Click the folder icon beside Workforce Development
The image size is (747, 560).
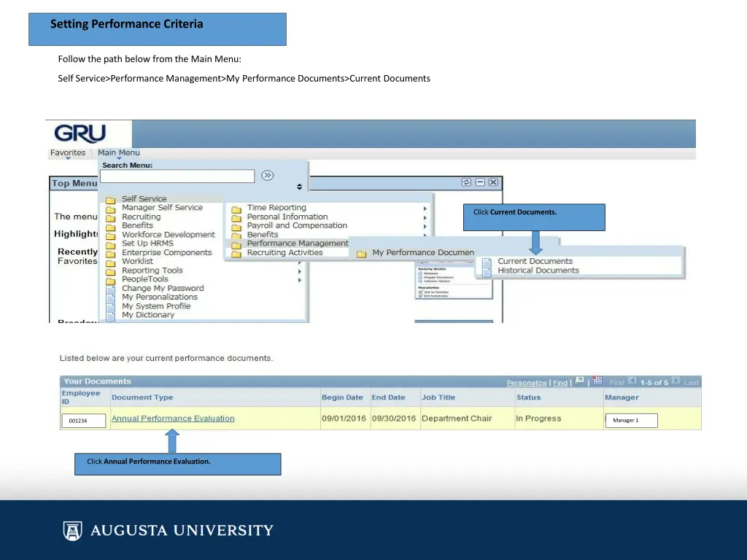coord(111,236)
